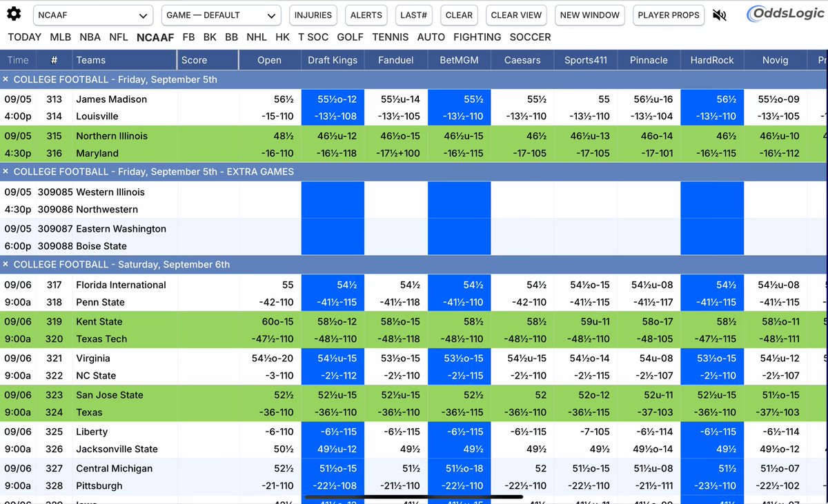Screen dimensions: 828x504
Task: Click the Pinnacle column header
Action: pos(649,60)
